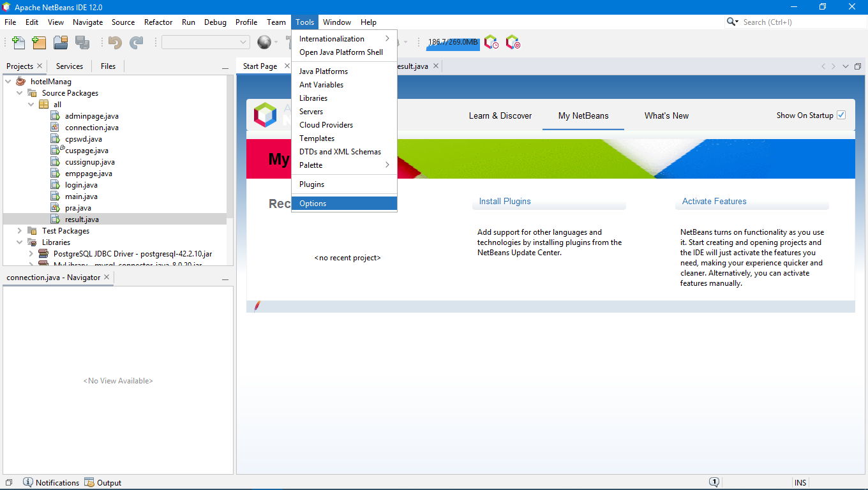
Task: Click the Undo arrow icon
Action: (115, 43)
